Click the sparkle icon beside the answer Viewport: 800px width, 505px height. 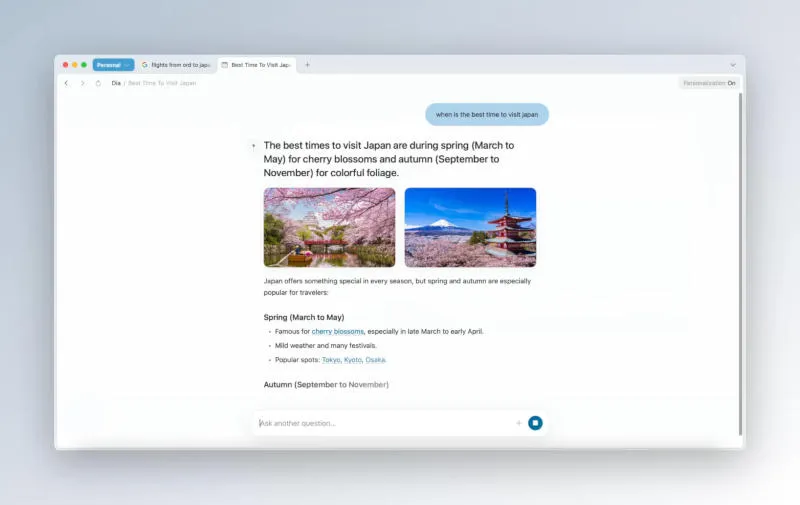coord(254,146)
